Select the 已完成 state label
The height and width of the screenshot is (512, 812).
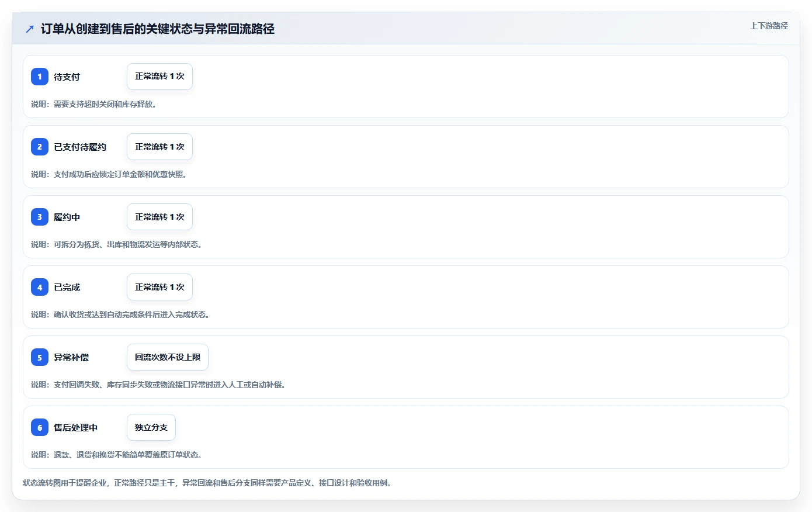click(67, 287)
